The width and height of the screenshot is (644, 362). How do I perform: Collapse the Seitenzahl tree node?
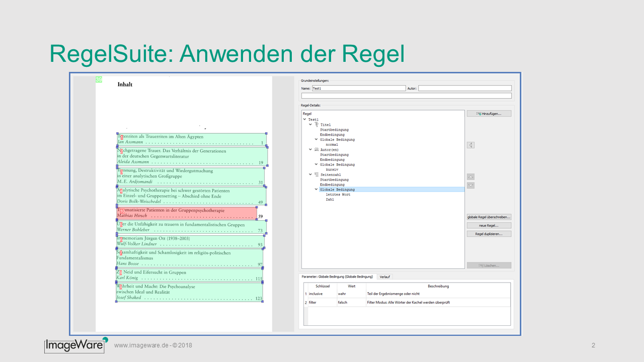tap(311, 174)
